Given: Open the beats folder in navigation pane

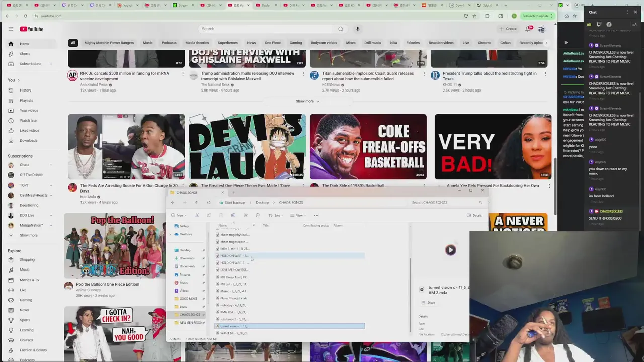Looking at the screenshot, I should (183, 307).
